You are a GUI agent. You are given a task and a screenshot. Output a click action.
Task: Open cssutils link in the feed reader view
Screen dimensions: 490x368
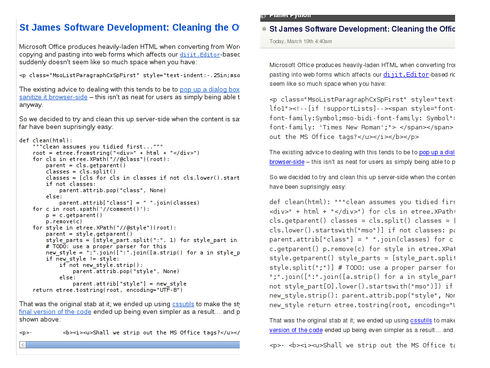click(x=421, y=320)
